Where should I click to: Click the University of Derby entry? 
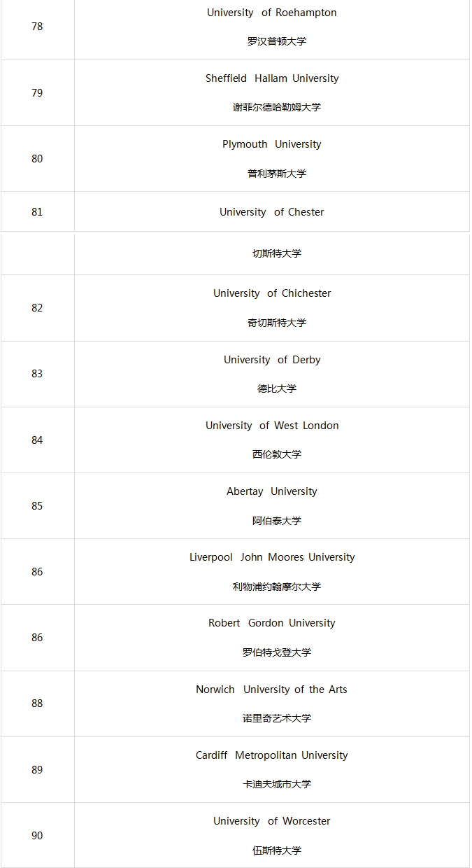tap(271, 360)
